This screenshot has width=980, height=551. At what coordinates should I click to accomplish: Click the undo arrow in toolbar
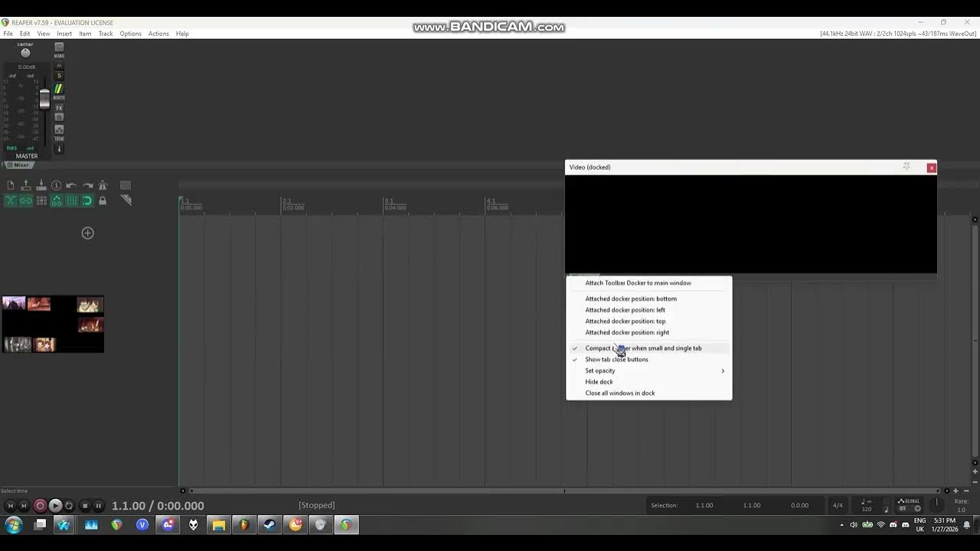coord(71,185)
